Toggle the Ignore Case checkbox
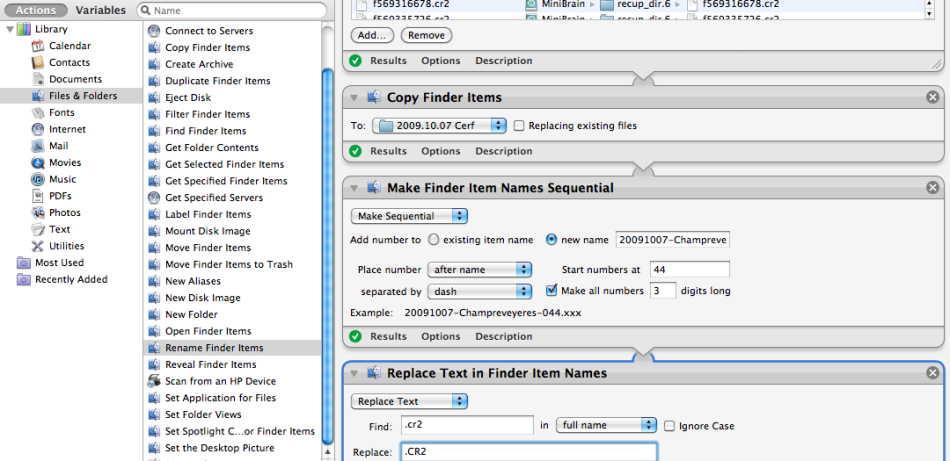Screen dimensions: 950x461 click(x=669, y=426)
